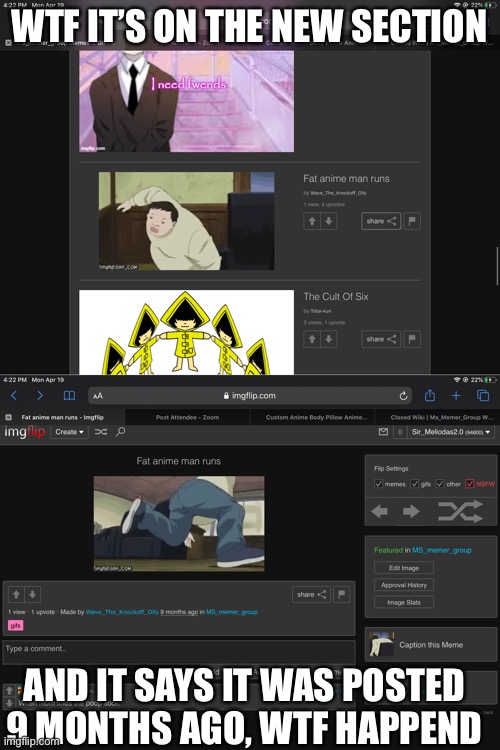Click the shuffle icon beside Create
This screenshot has width=500, height=750.
[100, 432]
